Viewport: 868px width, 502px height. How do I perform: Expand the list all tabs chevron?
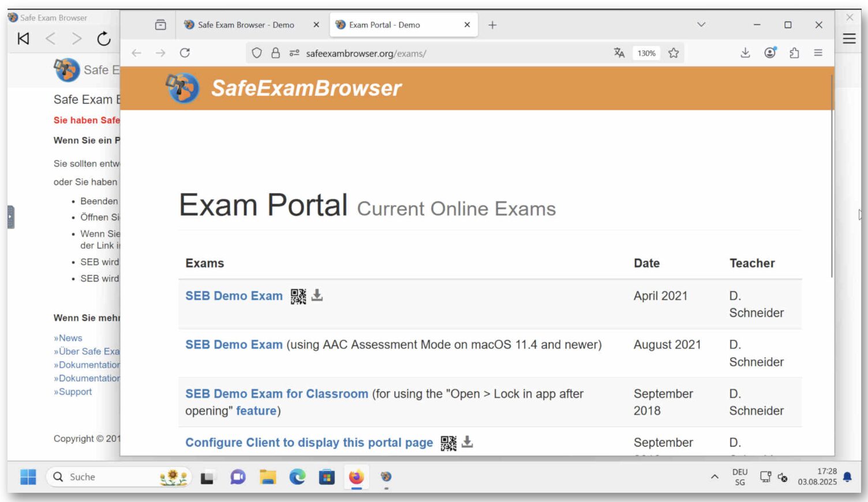tap(701, 25)
